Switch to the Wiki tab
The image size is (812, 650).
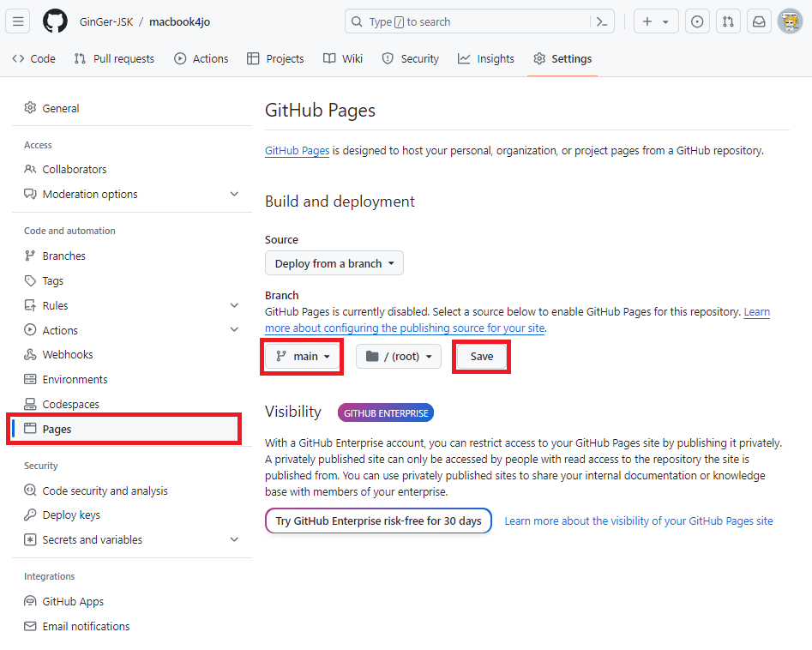[x=342, y=58]
